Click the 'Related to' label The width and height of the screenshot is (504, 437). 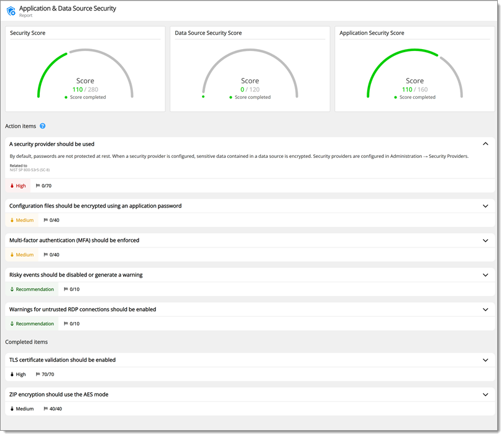[x=18, y=165]
